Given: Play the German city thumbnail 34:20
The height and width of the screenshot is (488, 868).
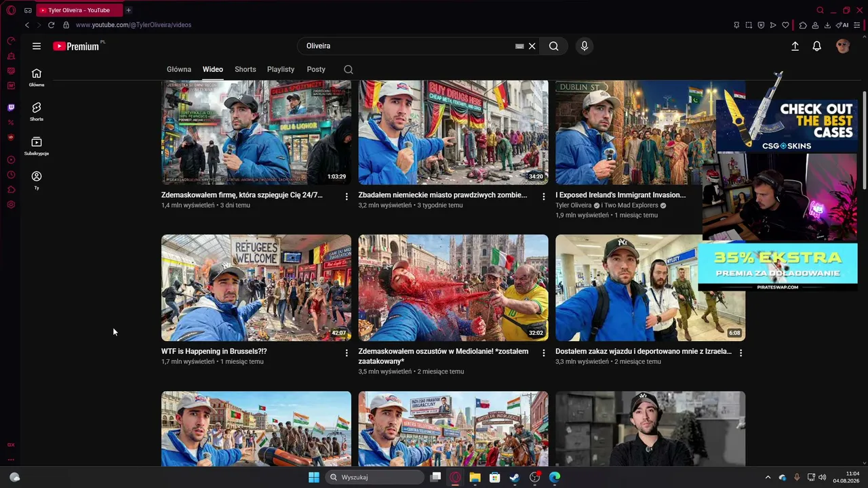Looking at the screenshot, I should 454,132.
